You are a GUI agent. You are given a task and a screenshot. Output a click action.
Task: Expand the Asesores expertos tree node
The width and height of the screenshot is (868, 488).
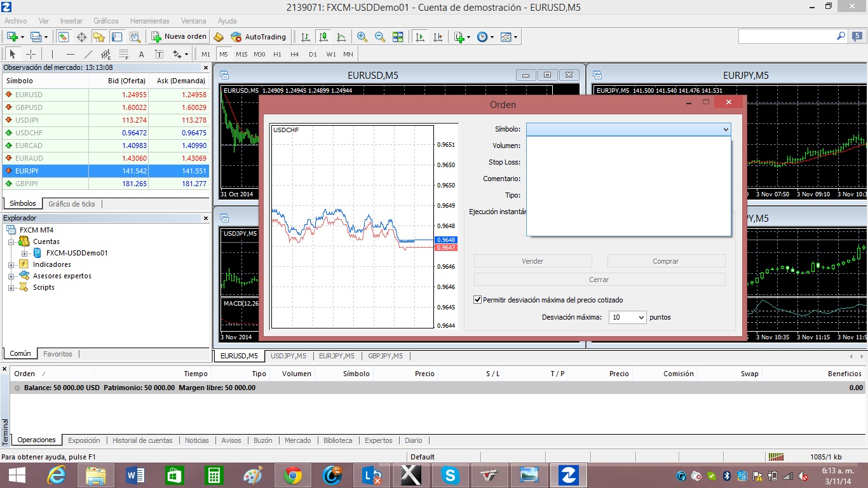point(11,276)
